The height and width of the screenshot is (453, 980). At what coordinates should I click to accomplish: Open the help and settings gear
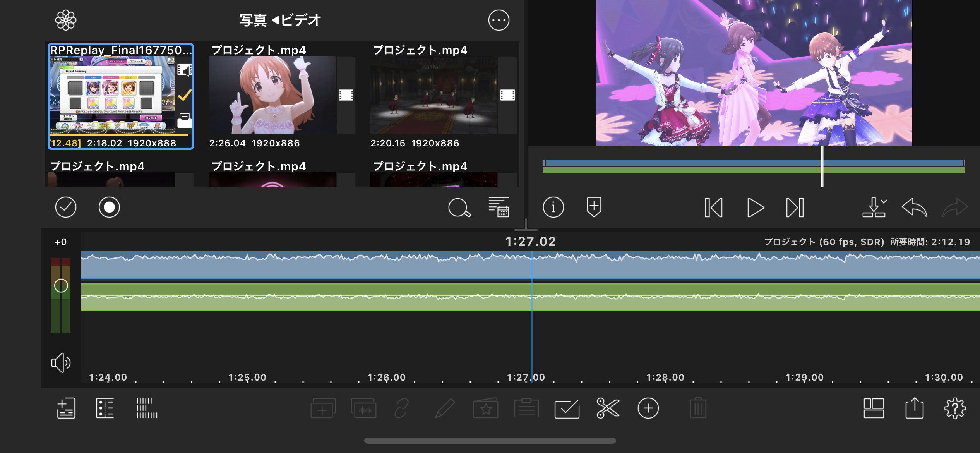[955, 408]
